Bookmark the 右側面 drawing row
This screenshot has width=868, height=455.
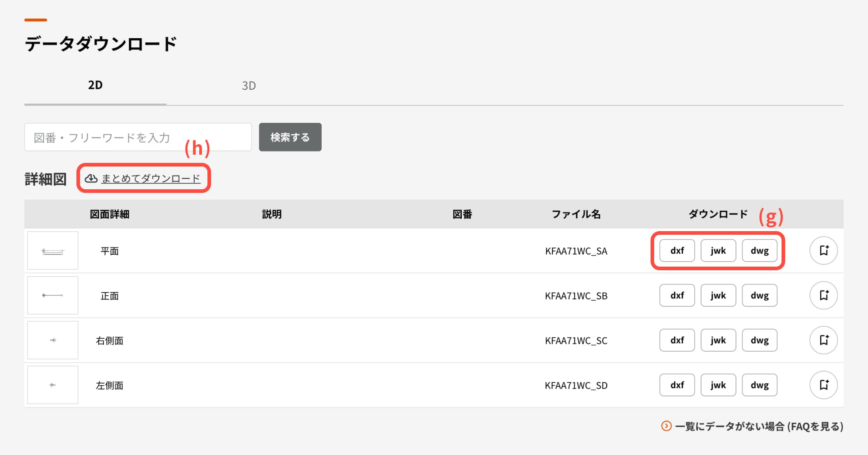tap(823, 340)
